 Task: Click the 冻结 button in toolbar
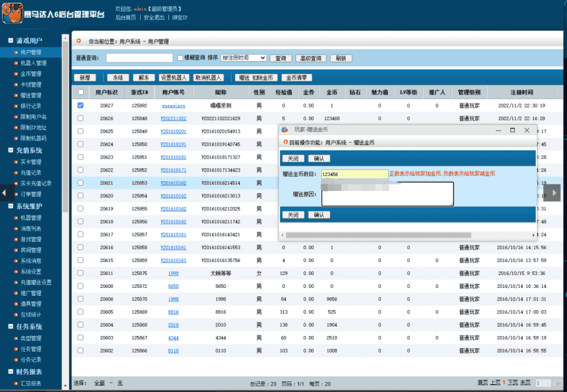point(118,78)
